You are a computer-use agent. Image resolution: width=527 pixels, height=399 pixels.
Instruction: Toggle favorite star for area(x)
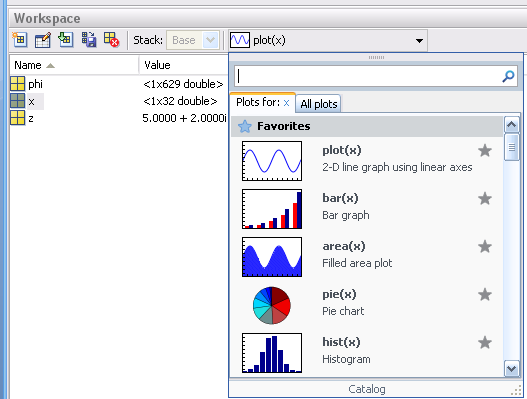tap(485, 247)
